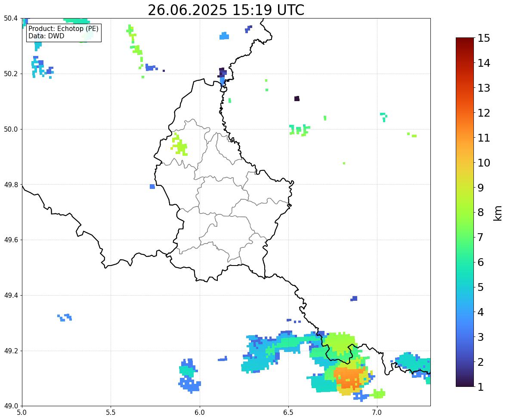Viewport: 507px width, 420px height.
Task: Click longitude axis label 6.0
Action: [200, 413]
